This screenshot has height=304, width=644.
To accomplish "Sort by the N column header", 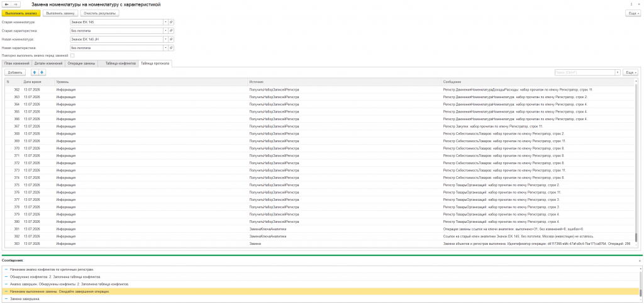I will pos(13,82).
